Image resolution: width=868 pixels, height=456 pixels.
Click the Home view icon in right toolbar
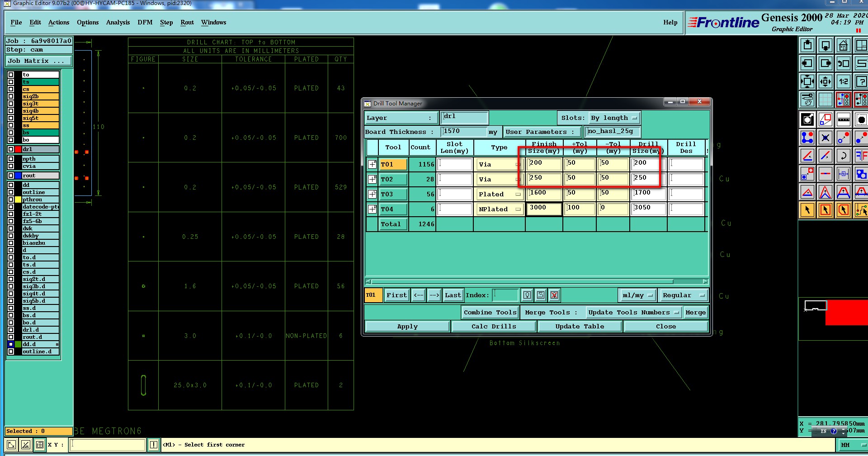tap(844, 45)
